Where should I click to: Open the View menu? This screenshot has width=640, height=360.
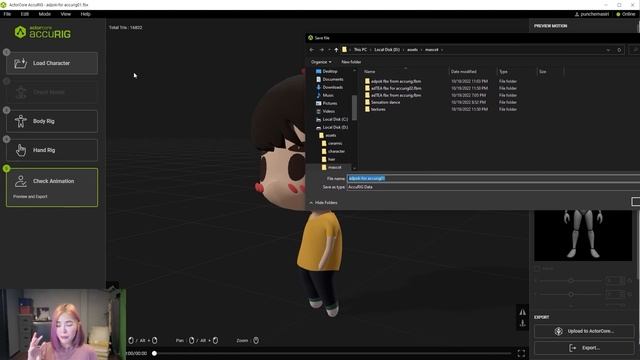(65, 14)
